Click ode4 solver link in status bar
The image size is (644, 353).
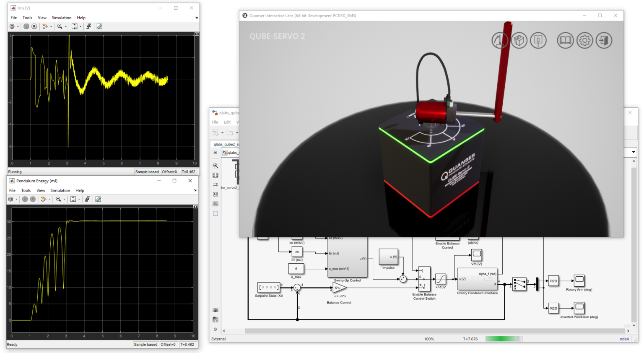(624, 339)
